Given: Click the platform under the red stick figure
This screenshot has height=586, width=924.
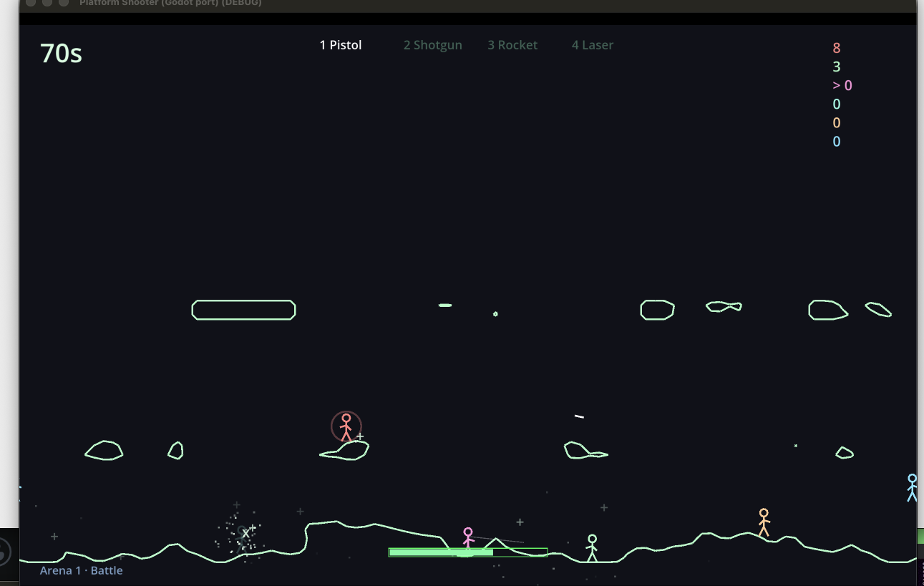Looking at the screenshot, I should pyautogui.click(x=345, y=450).
